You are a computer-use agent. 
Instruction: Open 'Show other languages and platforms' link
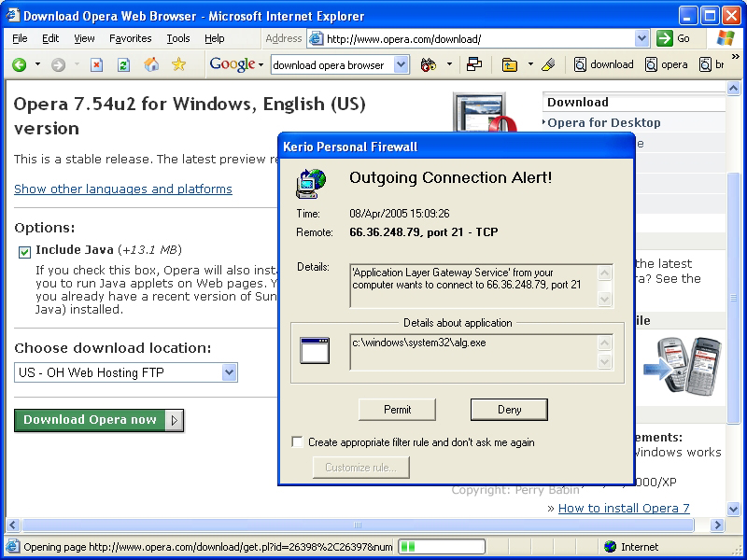[x=123, y=189]
